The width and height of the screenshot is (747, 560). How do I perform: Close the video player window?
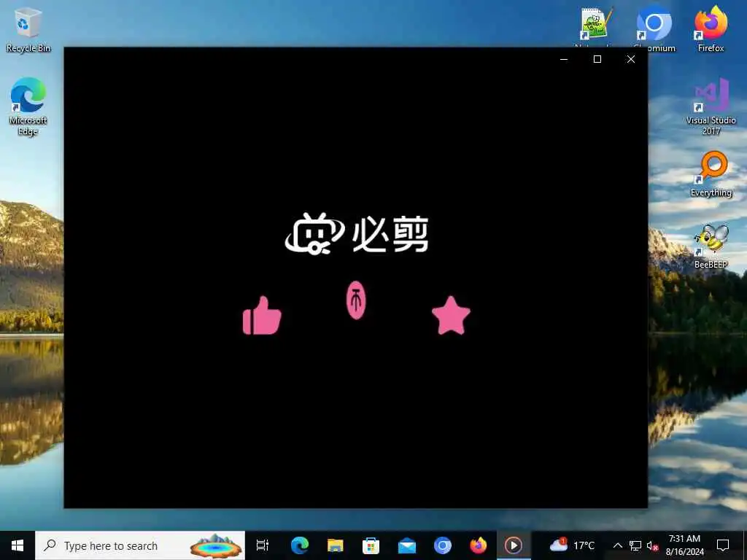tap(631, 59)
